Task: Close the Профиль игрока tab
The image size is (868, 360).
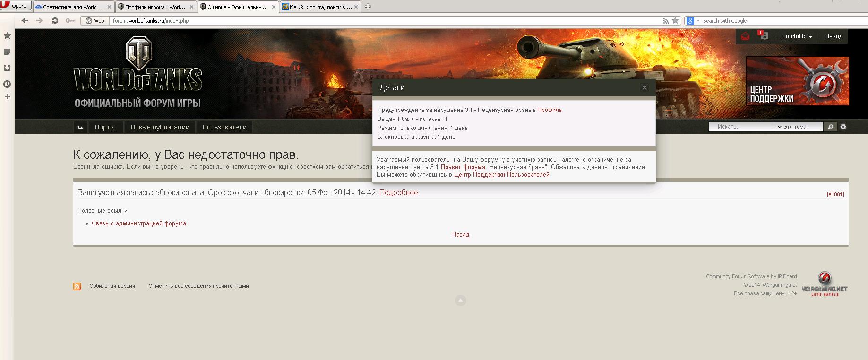Action: (x=191, y=7)
